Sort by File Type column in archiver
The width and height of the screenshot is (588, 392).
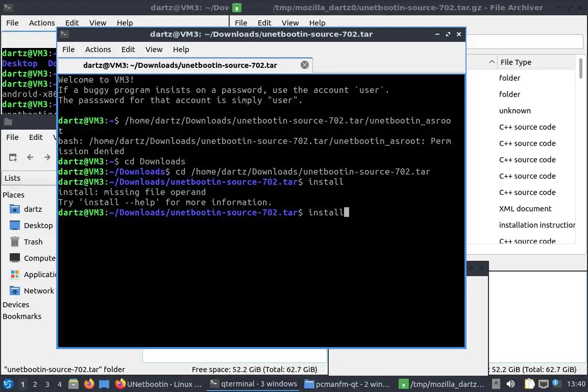click(536, 62)
